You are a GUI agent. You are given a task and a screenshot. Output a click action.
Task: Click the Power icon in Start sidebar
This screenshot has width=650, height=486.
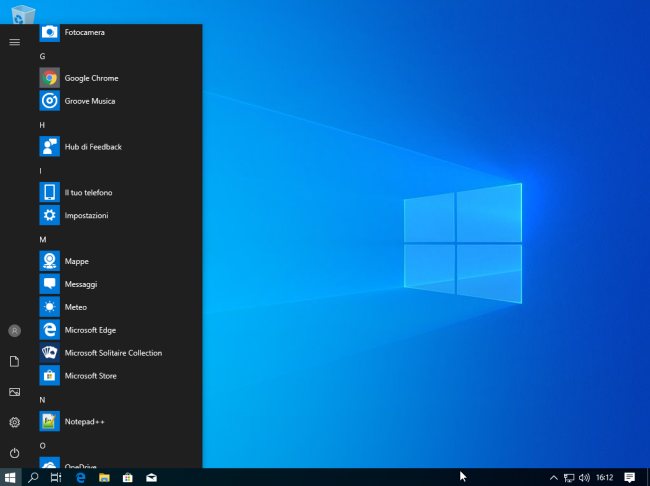[14, 453]
